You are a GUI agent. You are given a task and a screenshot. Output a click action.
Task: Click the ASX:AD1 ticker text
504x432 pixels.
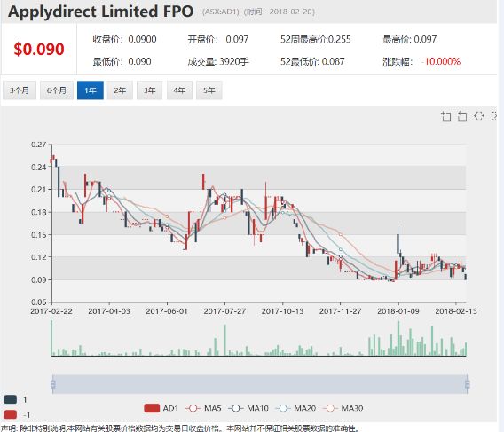pyautogui.click(x=221, y=12)
